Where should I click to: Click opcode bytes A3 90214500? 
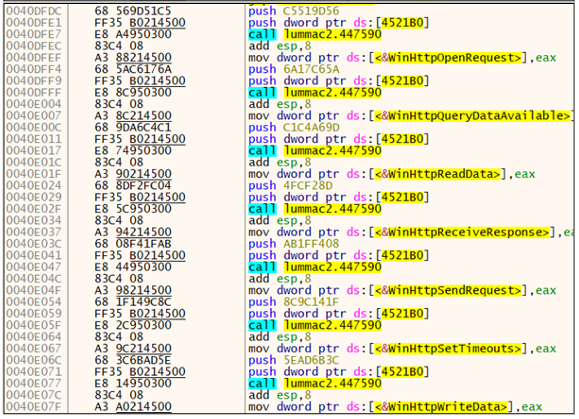(133, 174)
